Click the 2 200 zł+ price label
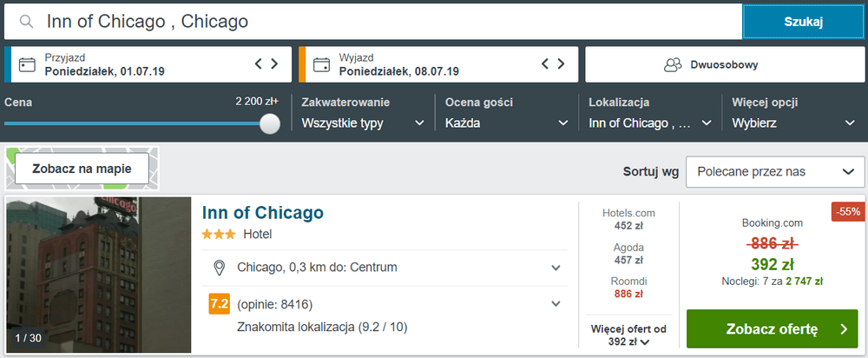 click(x=258, y=102)
